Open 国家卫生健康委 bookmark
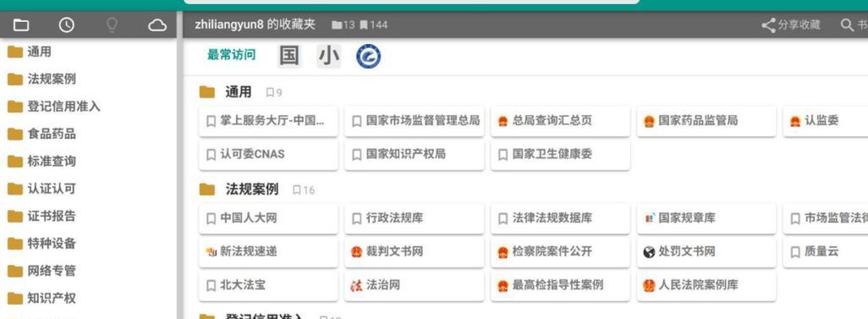Viewport: 868px width, 319px height. pos(560,155)
